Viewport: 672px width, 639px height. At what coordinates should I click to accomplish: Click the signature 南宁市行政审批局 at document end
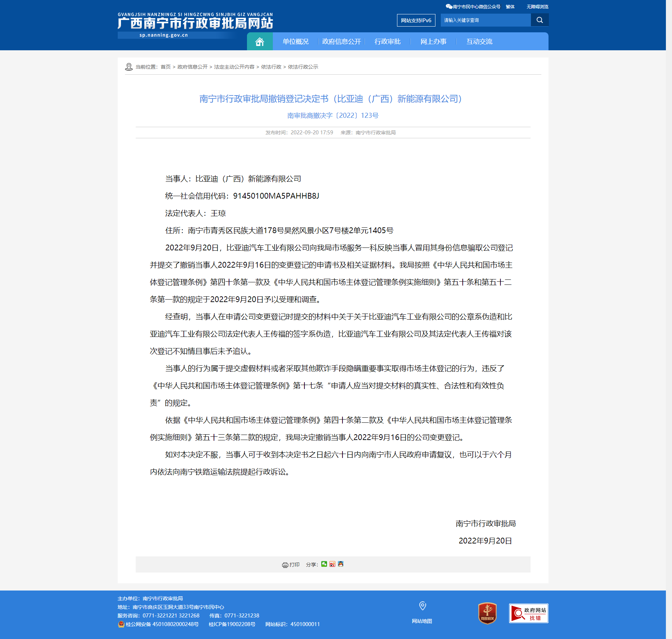point(486,523)
